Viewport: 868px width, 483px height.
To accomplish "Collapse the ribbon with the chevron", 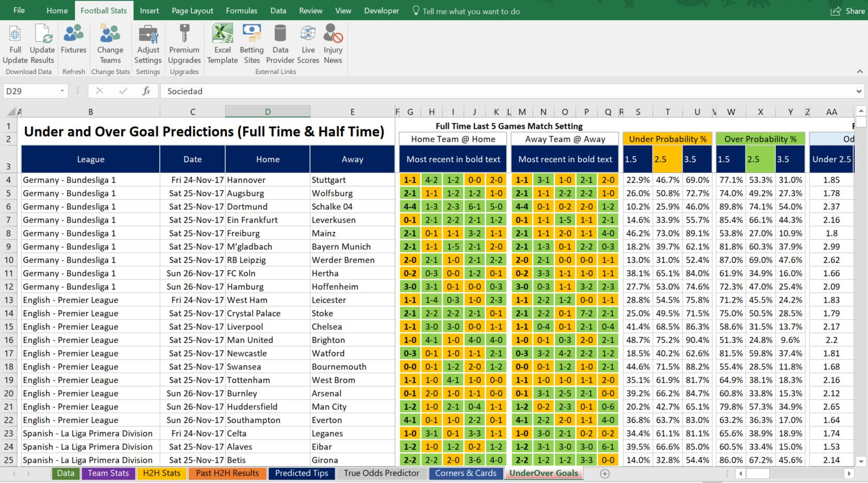I will (x=859, y=72).
